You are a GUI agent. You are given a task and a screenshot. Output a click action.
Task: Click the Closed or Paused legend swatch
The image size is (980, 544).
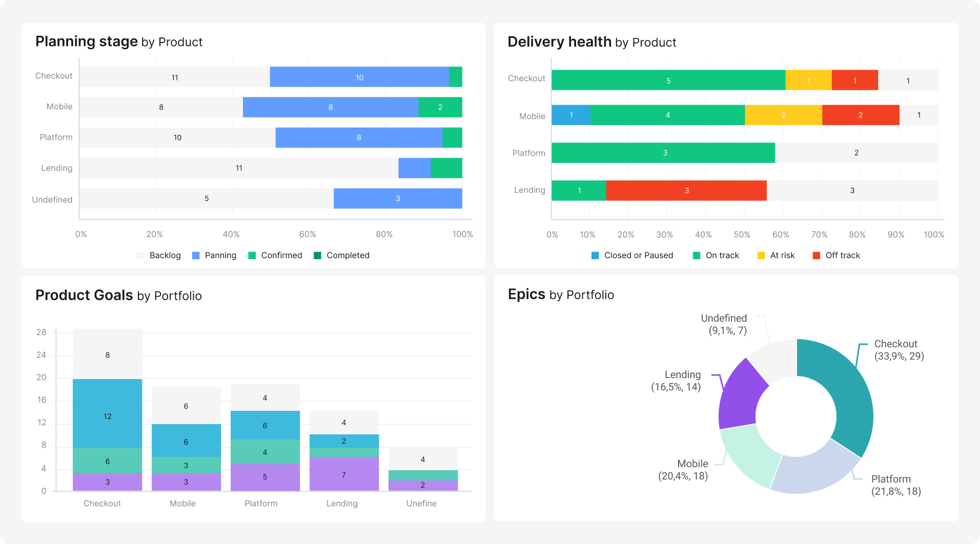click(595, 256)
